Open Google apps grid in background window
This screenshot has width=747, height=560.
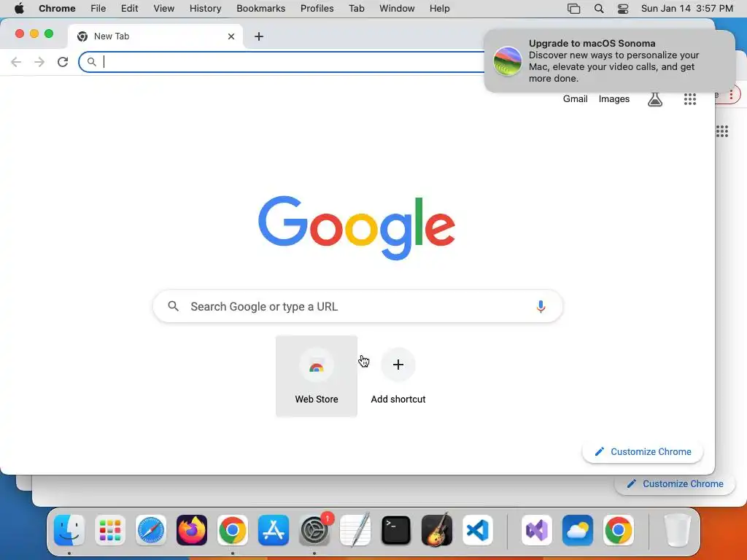(721, 131)
